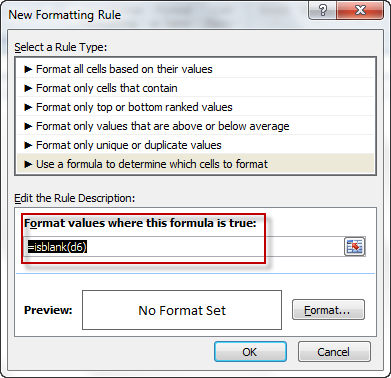
Task: Click the No Format Set preview box
Action: click(182, 310)
